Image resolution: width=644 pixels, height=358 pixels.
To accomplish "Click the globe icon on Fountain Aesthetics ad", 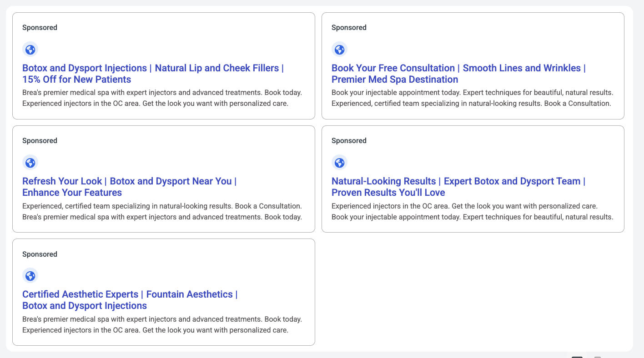I will pos(30,276).
